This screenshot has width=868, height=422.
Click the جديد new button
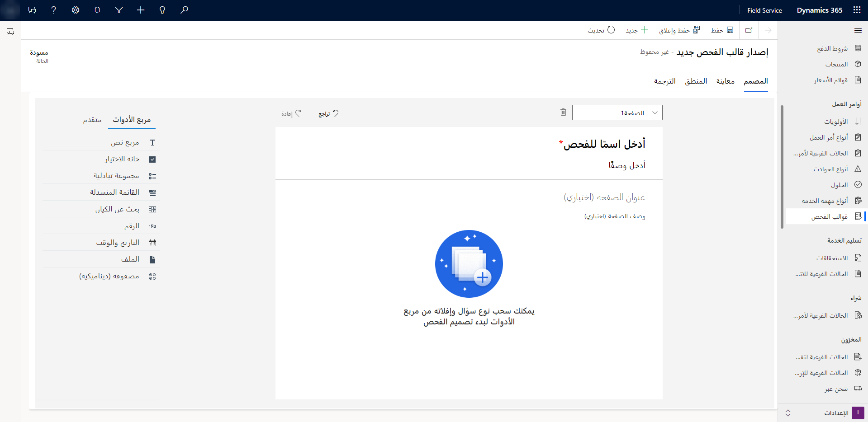click(x=637, y=30)
